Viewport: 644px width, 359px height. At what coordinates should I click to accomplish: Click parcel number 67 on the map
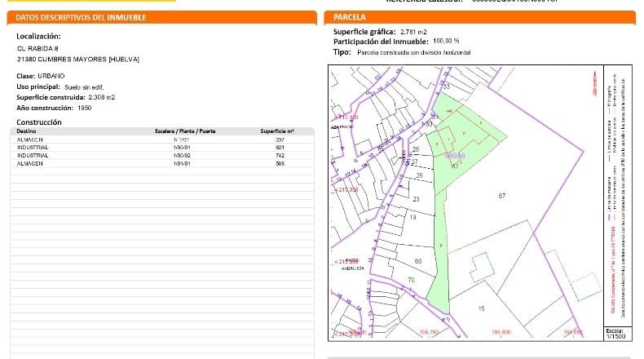[x=502, y=196]
